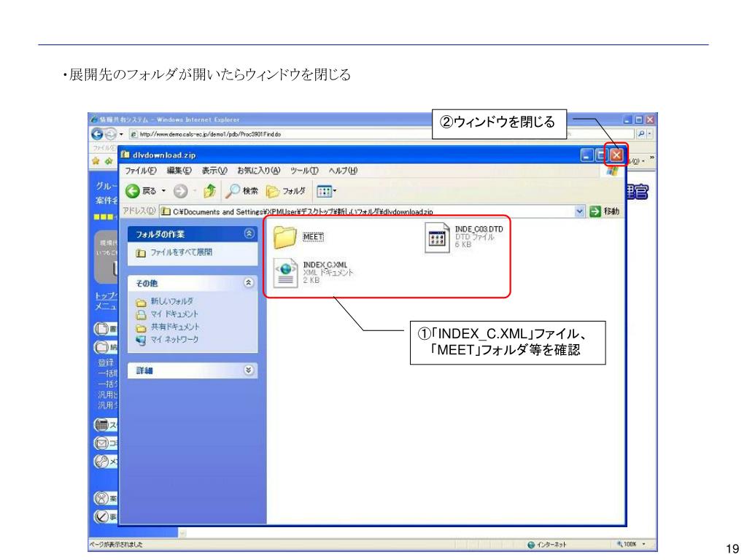747x560 pixels.
Task: Open マイ ドキュメント link
Action: point(174,314)
